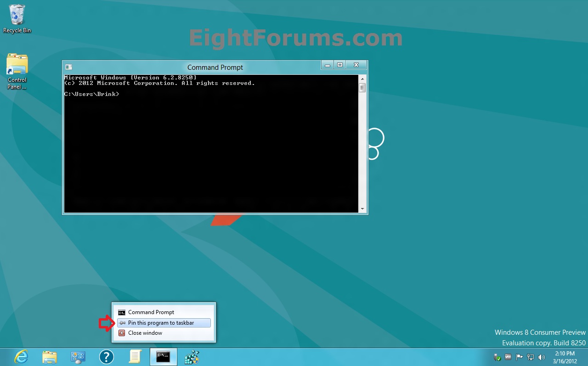Click the C:\Users\Brink> prompt line
Image resolution: width=588 pixels, height=366 pixels.
(91, 94)
